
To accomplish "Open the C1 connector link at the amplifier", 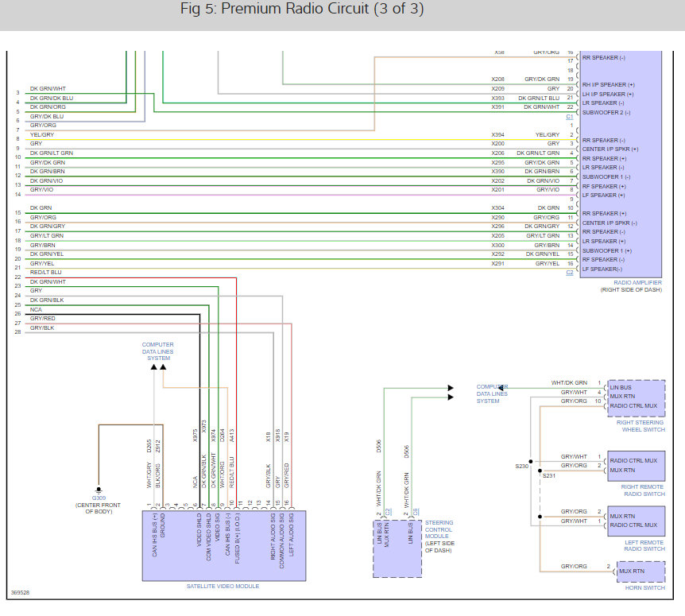I will [x=570, y=117].
